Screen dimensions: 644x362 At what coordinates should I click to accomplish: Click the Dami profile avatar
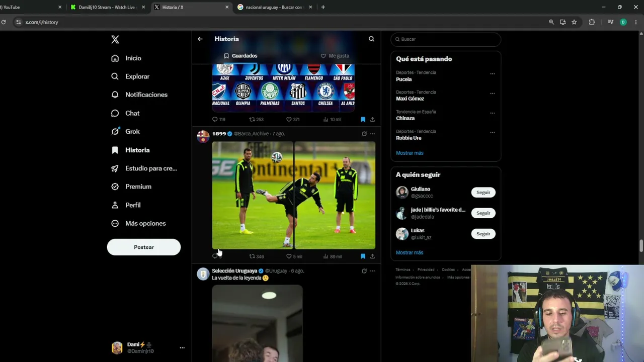point(117,347)
